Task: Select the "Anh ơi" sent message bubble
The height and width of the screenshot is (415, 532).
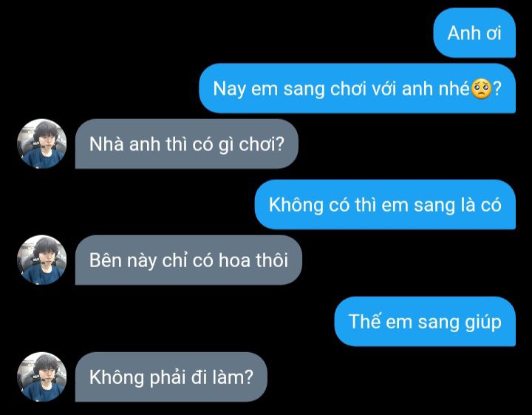Action: click(474, 33)
